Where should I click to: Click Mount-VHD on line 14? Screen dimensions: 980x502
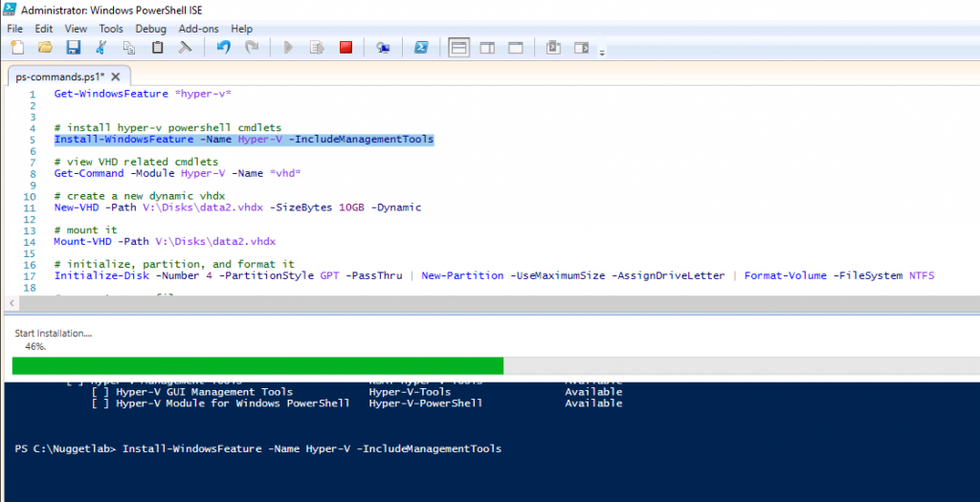click(82, 241)
